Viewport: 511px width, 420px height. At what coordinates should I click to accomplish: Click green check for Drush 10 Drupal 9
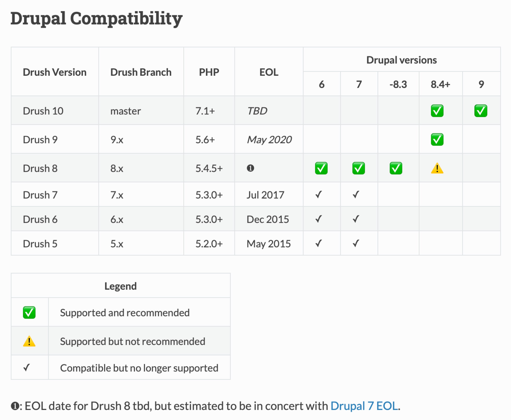480,111
